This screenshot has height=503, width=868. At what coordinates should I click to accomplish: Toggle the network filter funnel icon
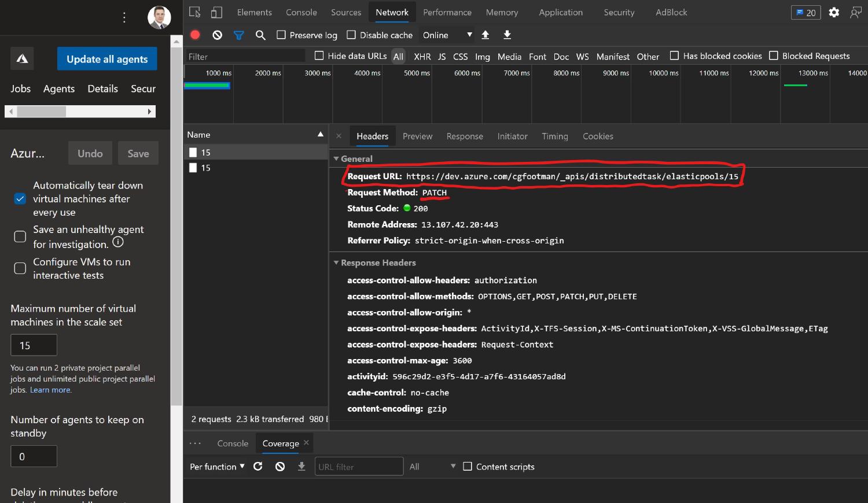click(238, 35)
